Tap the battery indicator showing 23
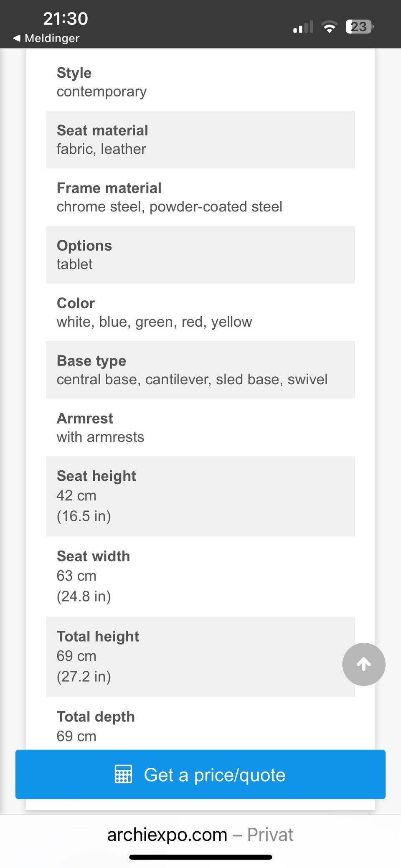Screen dimensions: 401x868 coord(359,27)
